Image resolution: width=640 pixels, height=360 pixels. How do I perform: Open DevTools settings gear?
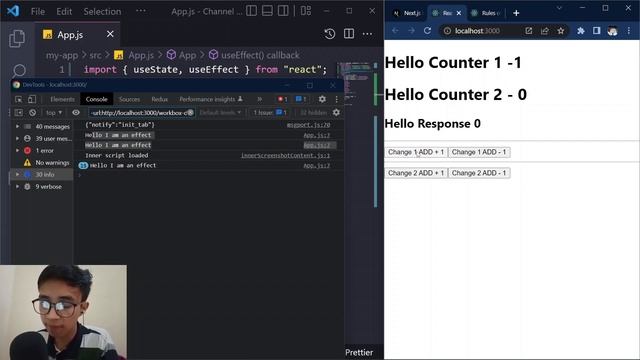click(x=322, y=99)
